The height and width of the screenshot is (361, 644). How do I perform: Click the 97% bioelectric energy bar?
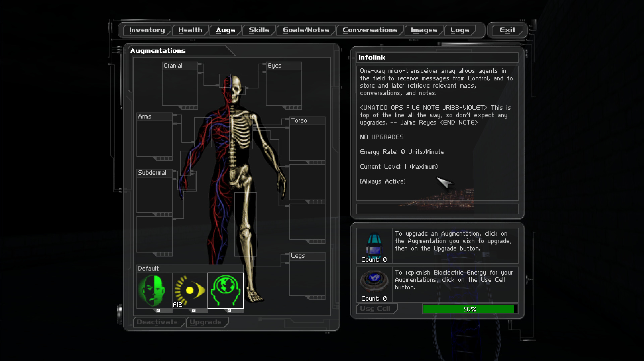pos(469,309)
